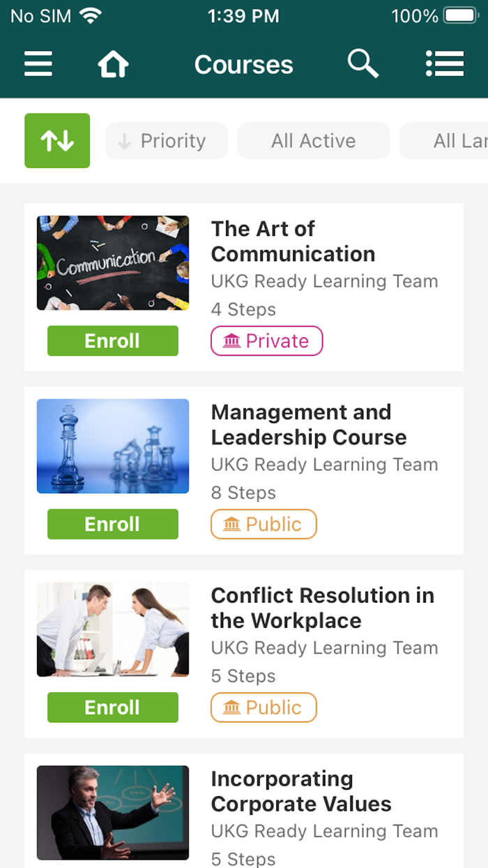Image resolution: width=488 pixels, height=868 pixels.
Task: Select the Incorporating Corporate Values course title
Action: click(301, 791)
